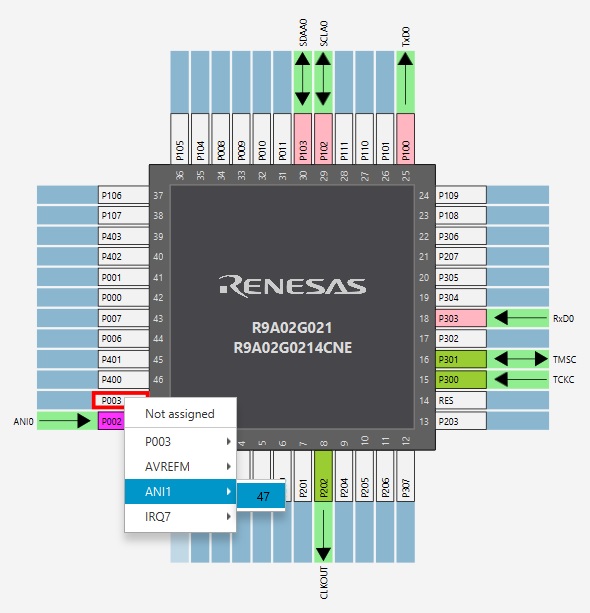Select the RES pin 14 box

(461, 400)
